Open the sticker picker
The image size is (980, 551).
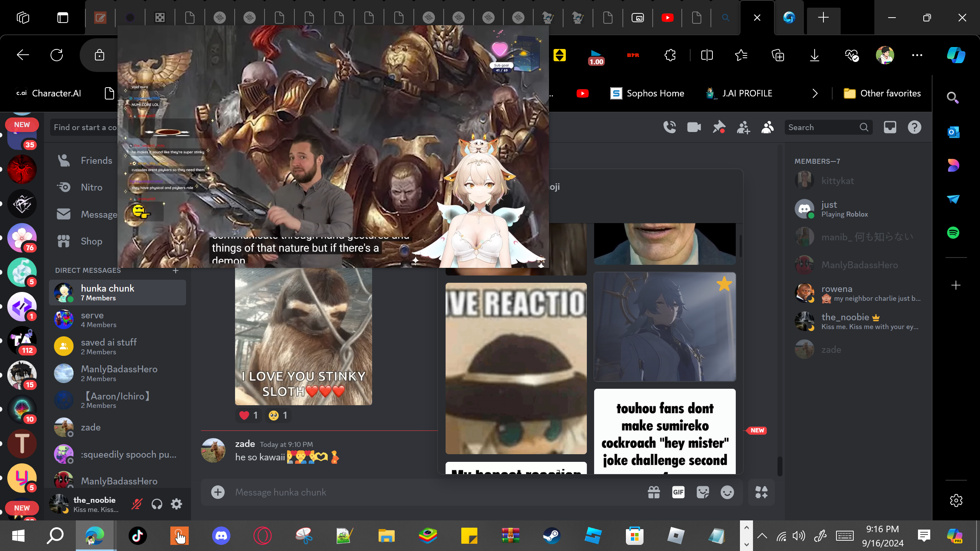click(x=703, y=492)
